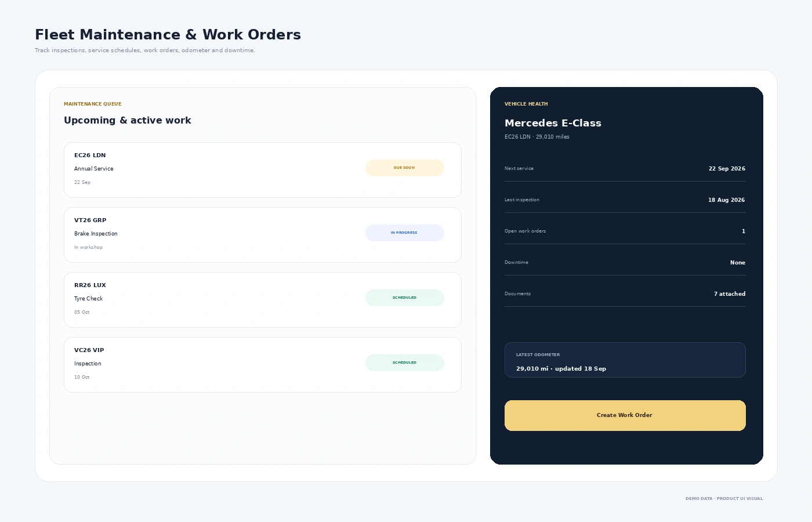Select the VC26 VIP Inspection card
The image size is (812, 522).
263,365
